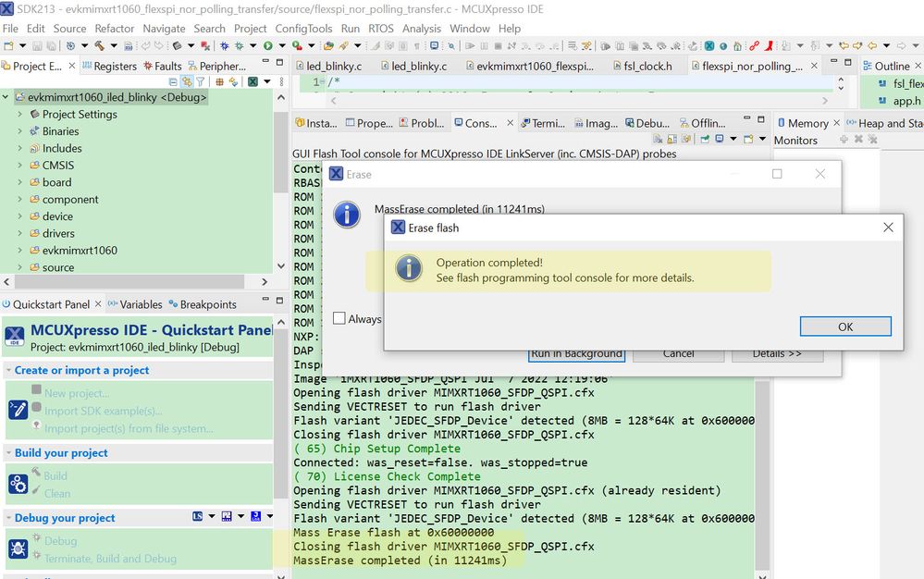924x579 pixels.
Task: Click the yellow Back navigation arrow
Action: click(871, 45)
